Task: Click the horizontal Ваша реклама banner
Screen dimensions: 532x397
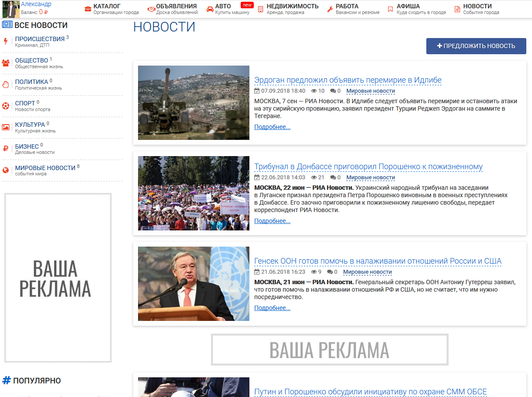Action: pos(330,349)
